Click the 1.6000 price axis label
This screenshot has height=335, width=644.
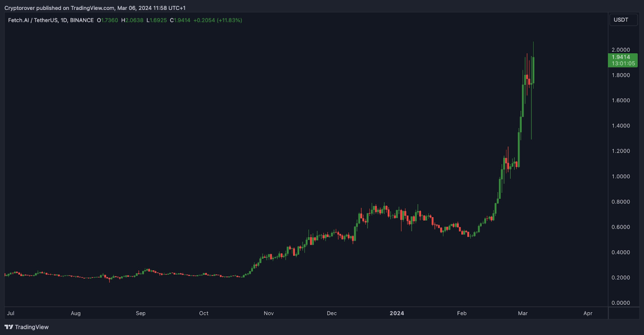point(621,100)
